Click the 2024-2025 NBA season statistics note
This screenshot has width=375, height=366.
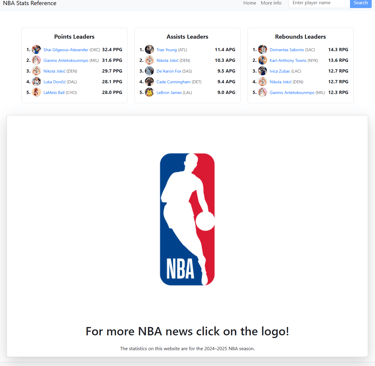[x=187, y=349]
